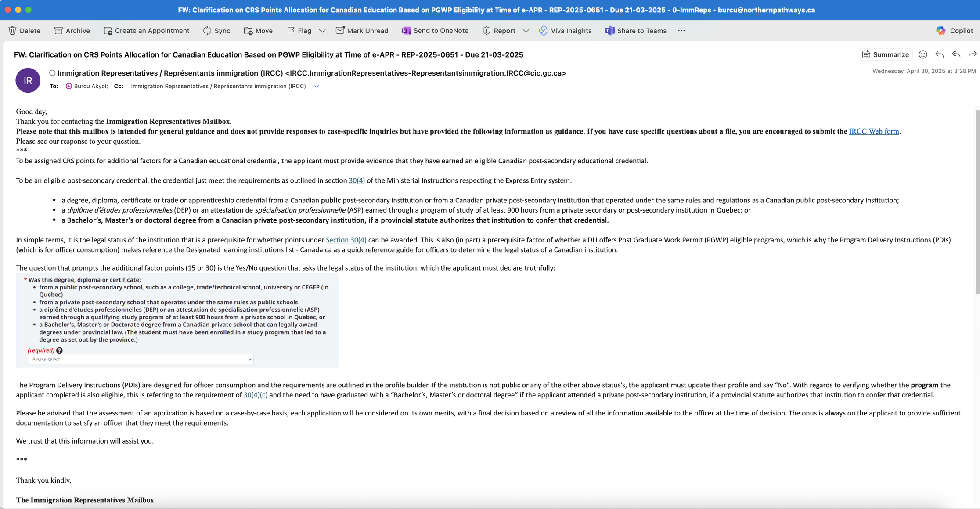
Task: Sync the mailbox
Action: point(216,31)
